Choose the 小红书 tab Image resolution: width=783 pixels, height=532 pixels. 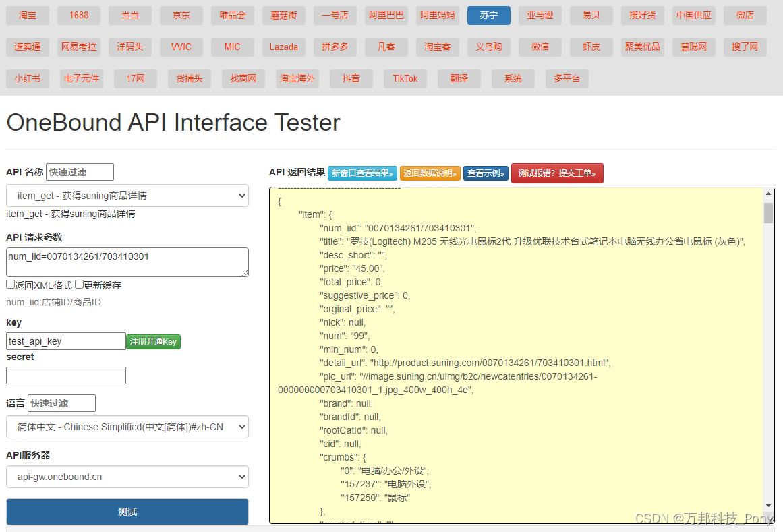point(28,79)
